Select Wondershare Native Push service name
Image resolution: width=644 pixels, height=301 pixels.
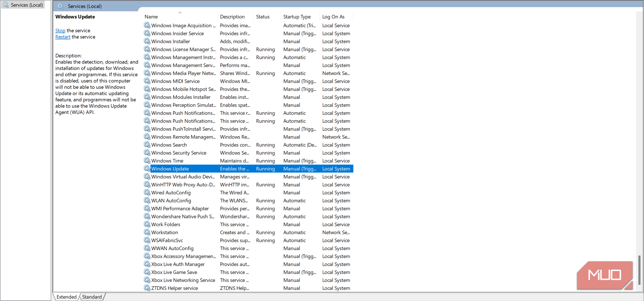(183, 217)
